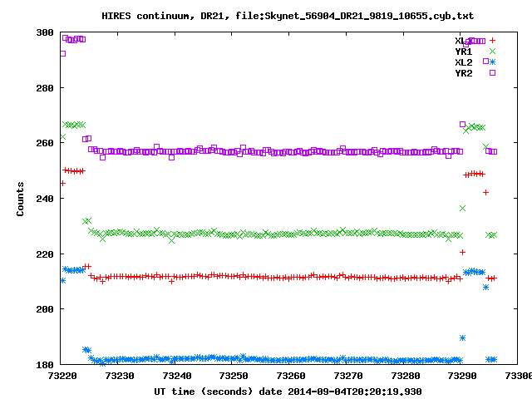532x399 pixels.
Task: Click the 73220 x-axis tick label
Action: (x=62, y=376)
